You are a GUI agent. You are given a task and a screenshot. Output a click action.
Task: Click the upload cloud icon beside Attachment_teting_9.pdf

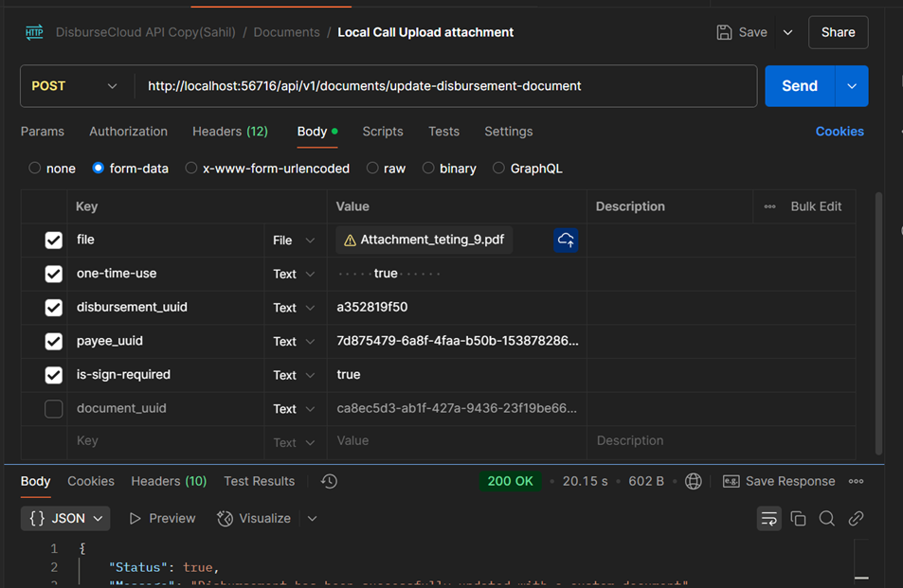(x=566, y=241)
